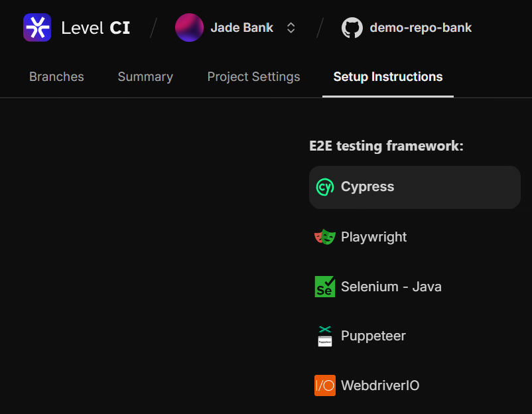Click the Selenium logo icon

tap(325, 287)
